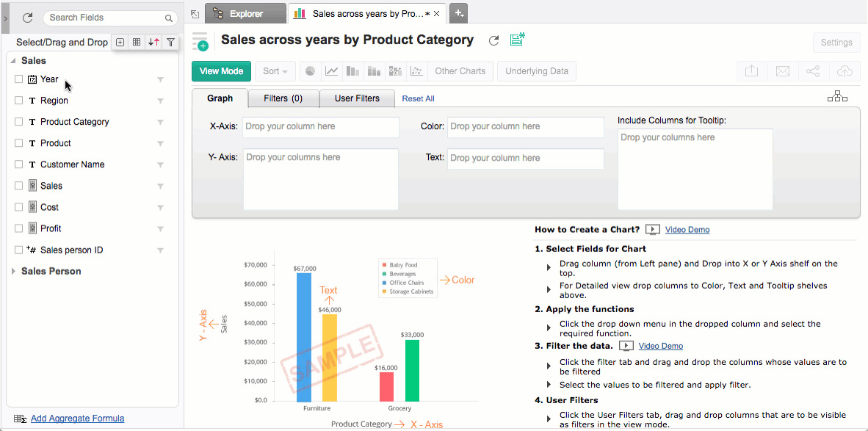
Task: Check the Year field checkbox
Action: click(19, 79)
